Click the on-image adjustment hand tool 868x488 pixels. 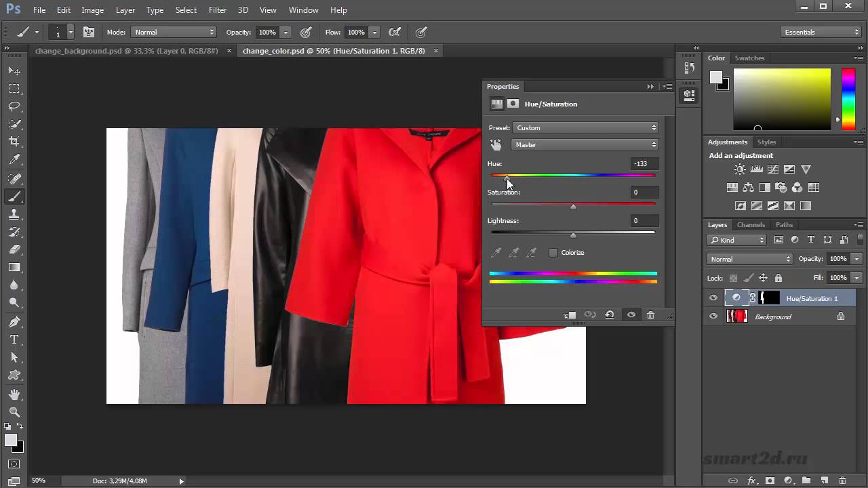(x=496, y=144)
